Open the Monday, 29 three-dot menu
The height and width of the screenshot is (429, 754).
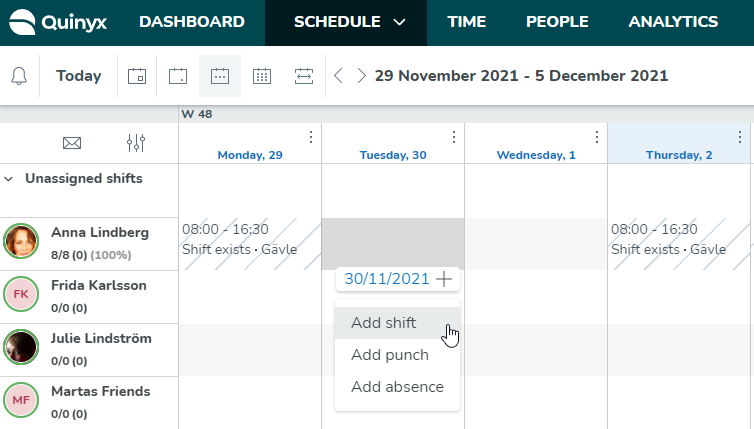311,137
